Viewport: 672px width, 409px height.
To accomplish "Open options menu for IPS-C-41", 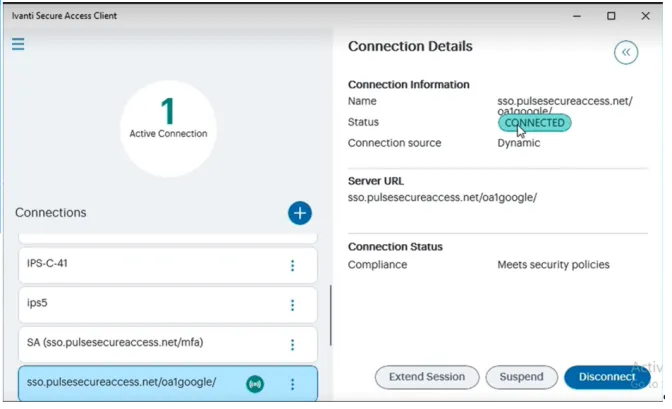I will tap(292, 266).
